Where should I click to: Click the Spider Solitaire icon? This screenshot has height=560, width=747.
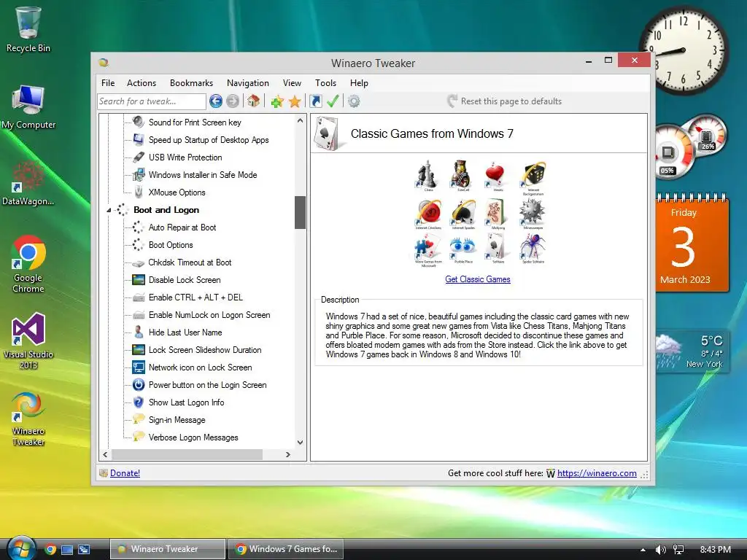(533, 249)
